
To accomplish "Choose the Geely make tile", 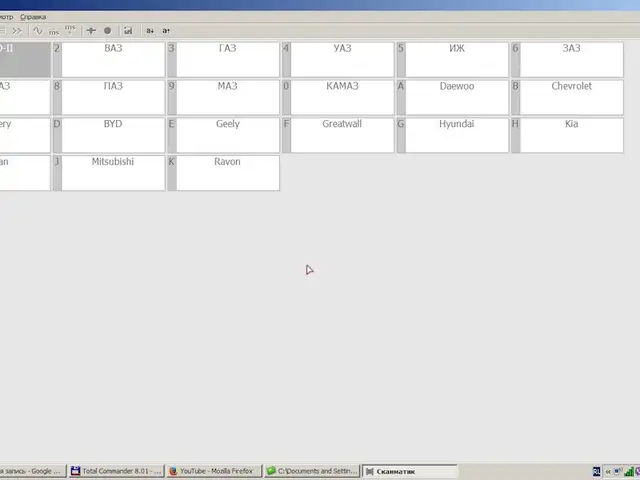I will coord(224,136).
